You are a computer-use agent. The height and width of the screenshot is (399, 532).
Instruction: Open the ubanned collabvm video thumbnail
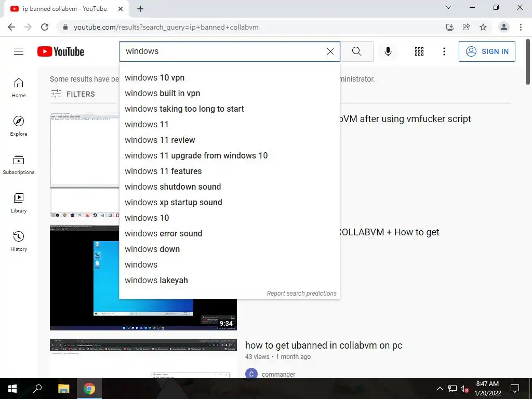[143, 358]
